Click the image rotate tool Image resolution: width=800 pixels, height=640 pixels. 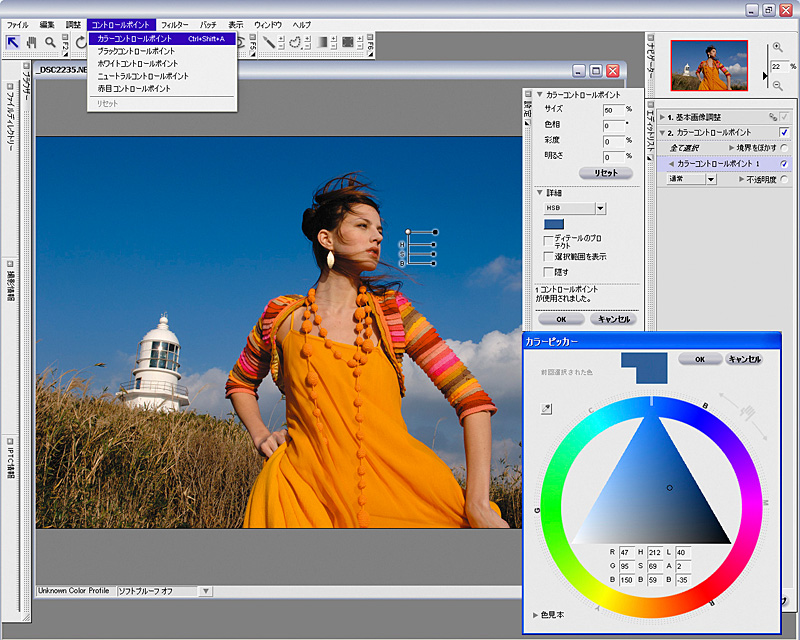(82, 42)
